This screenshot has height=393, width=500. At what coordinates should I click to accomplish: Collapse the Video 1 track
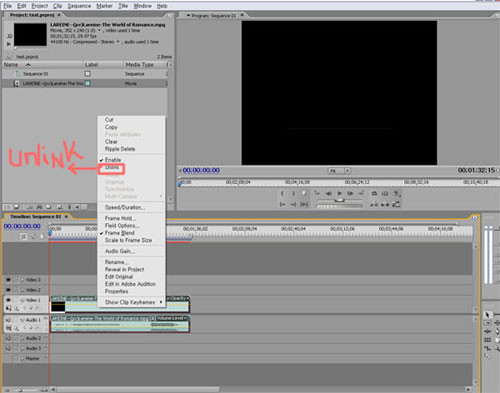pyautogui.click(x=22, y=300)
